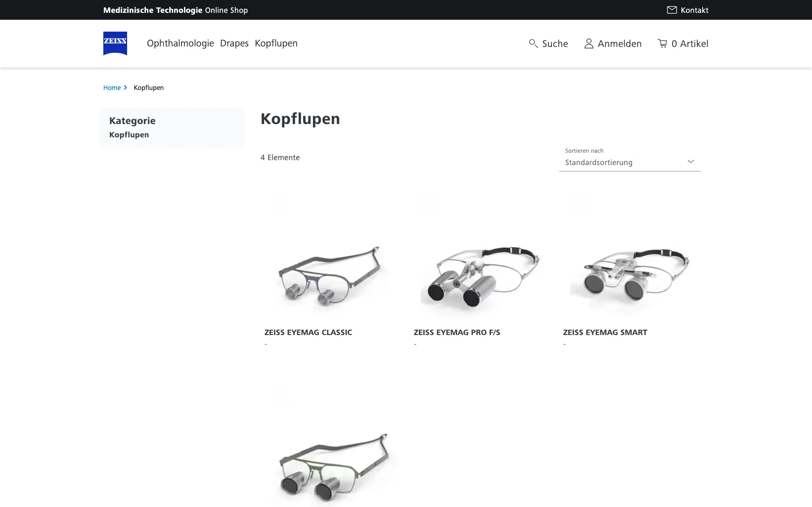The width and height of the screenshot is (812, 507).
Task: Click the Kopflupen page heading
Action: pyautogui.click(x=300, y=119)
